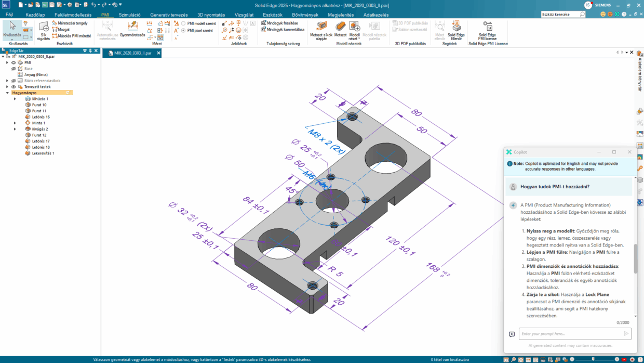Click the Mindegyik frissítése icon
The image size is (644, 363).
click(279, 23)
